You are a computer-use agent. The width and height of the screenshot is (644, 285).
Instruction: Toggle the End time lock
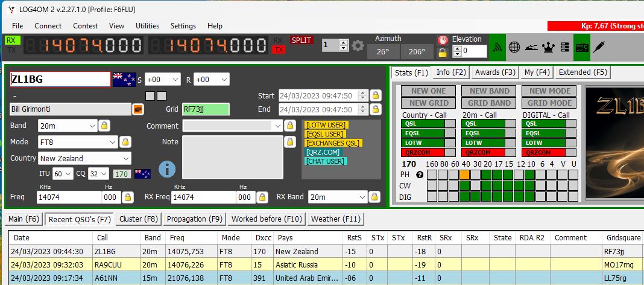pos(376,109)
